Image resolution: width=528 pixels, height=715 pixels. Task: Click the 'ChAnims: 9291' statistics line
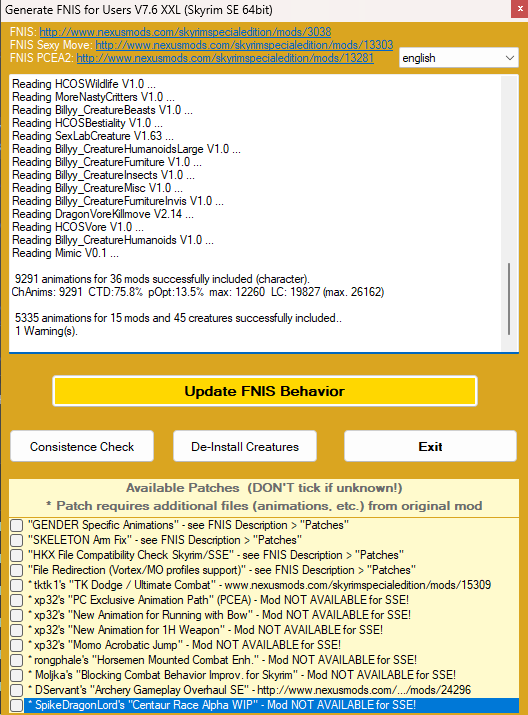(198, 292)
